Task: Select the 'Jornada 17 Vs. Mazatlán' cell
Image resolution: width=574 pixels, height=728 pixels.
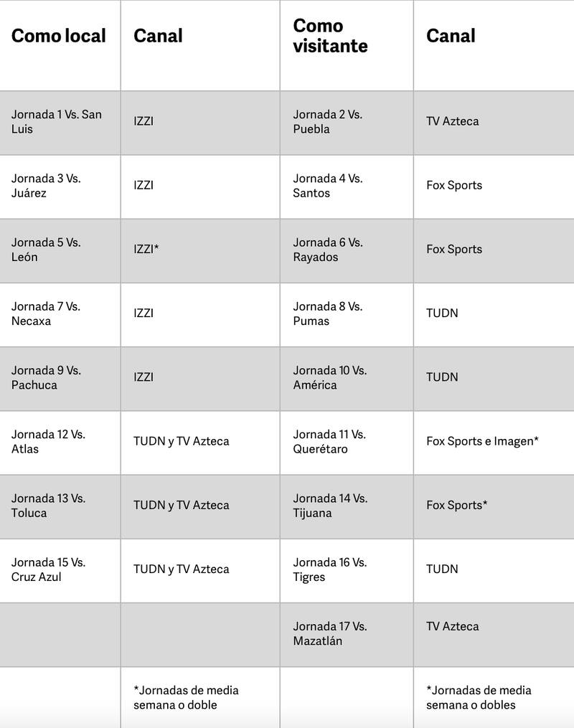Action: click(329, 633)
